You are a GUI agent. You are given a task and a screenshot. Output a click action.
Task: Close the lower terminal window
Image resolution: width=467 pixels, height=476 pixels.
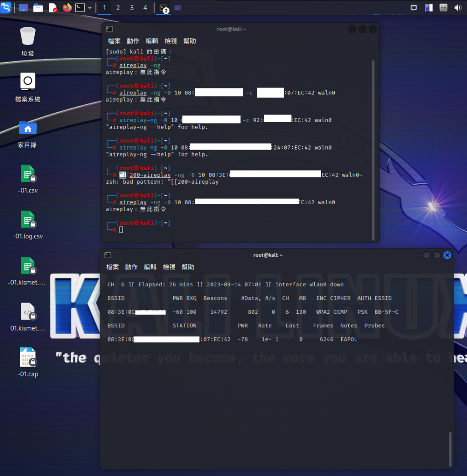point(447,255)
